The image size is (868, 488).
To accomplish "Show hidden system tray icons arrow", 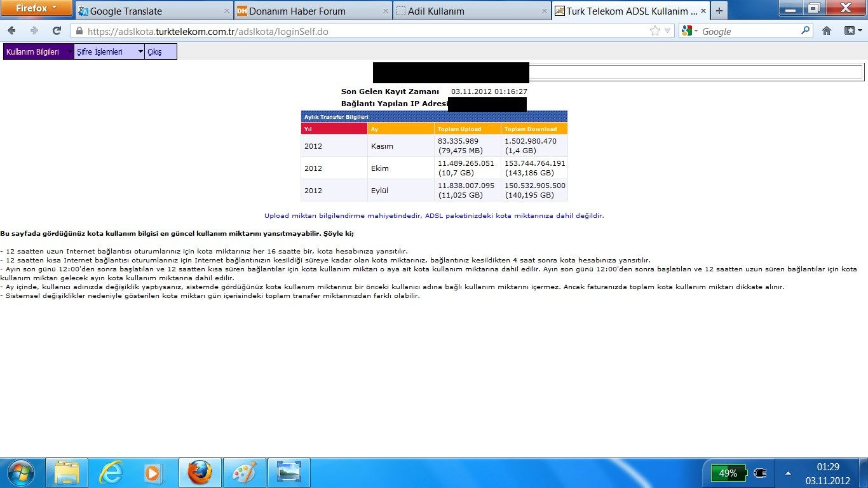I will [788, 473].
